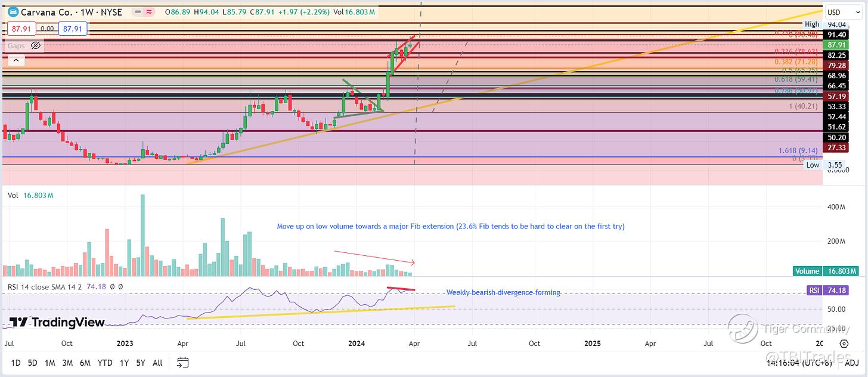Click the Vol 16.803M indicator legend
The height and width of the screenshot is (377, 868).
(31, 195)
